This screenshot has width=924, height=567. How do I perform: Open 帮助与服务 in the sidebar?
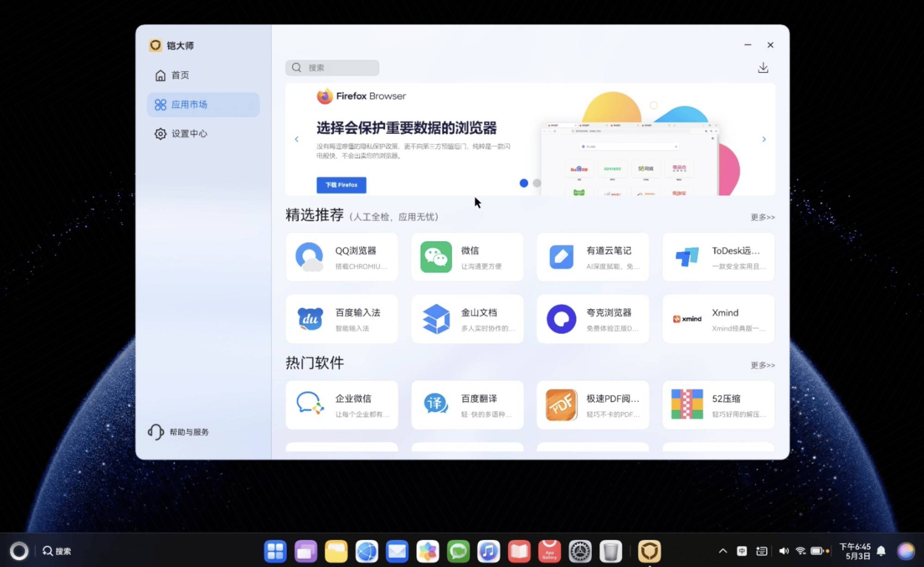[178, 432]
